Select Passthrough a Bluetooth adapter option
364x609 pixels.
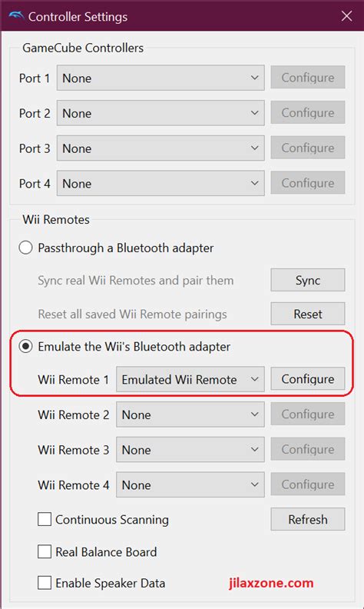pyautogui.click(x=25, y=248)
